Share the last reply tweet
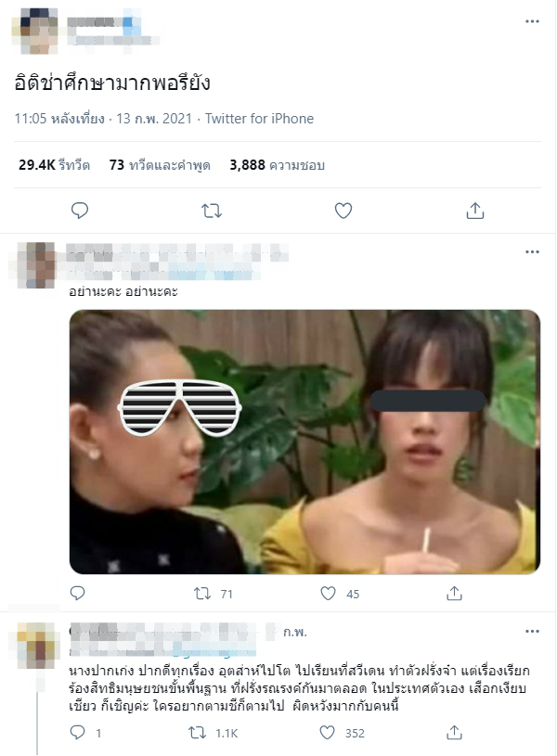This screenshot has height=756, width=557. (454, 733)
